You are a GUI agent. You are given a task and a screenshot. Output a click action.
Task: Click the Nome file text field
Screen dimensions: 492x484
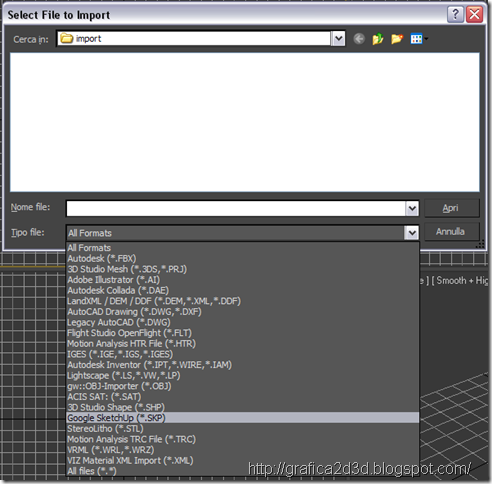pyautogui.click(x=236, y=209)
